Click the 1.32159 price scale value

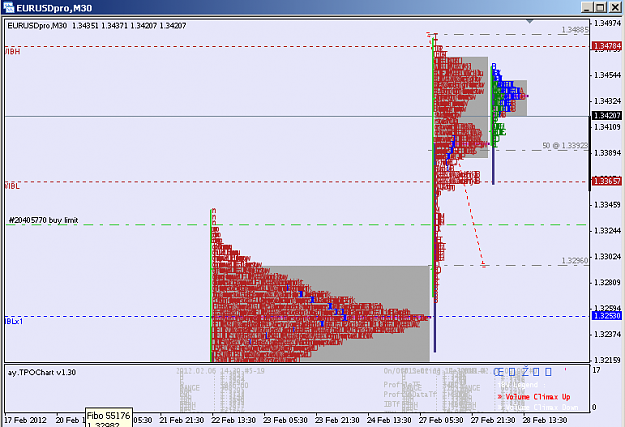point(607,360)
